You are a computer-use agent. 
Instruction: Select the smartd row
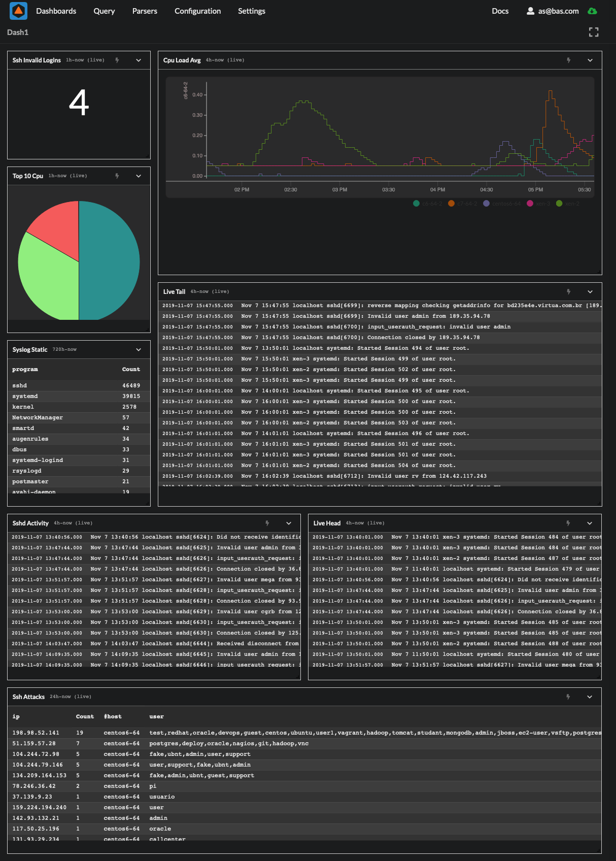[x=79, y=428]
